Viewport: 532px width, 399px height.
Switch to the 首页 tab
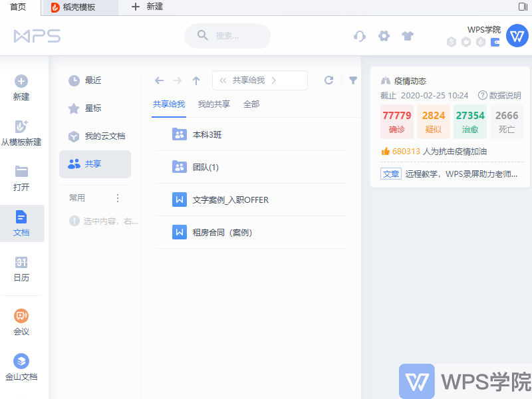click(18, 7)
